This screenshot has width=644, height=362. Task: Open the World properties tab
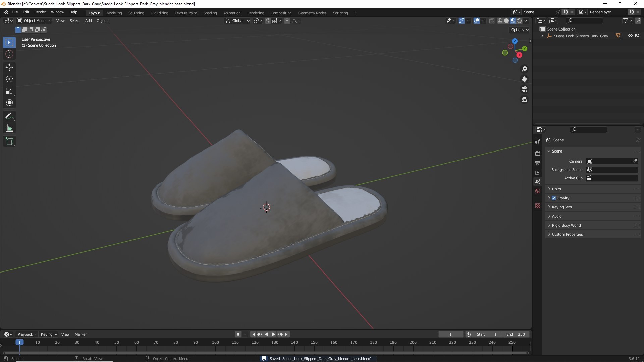538,191
